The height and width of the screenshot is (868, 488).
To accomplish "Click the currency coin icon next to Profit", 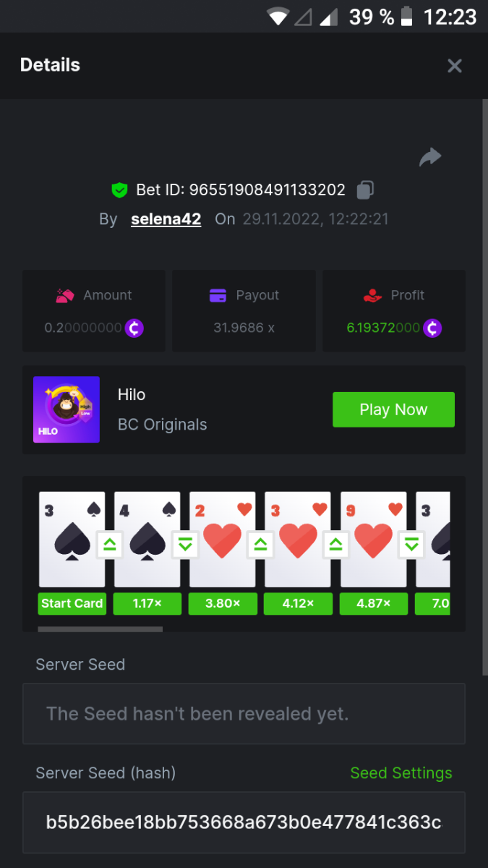I will [x=432, y=328].
